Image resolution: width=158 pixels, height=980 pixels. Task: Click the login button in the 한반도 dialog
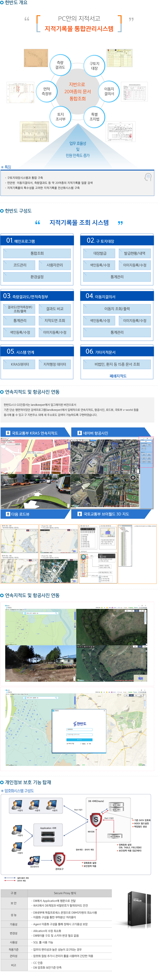point(79,740)
